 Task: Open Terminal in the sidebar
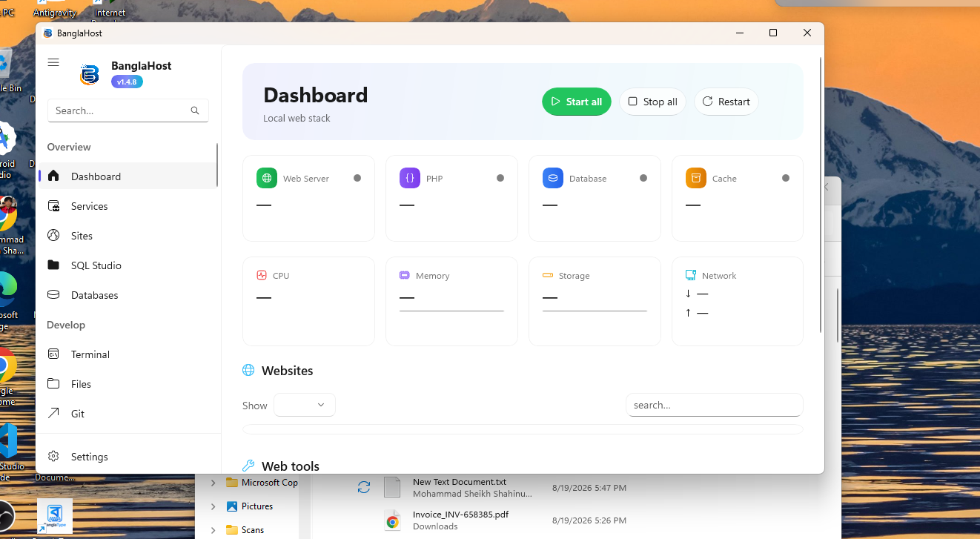point(127,354)
